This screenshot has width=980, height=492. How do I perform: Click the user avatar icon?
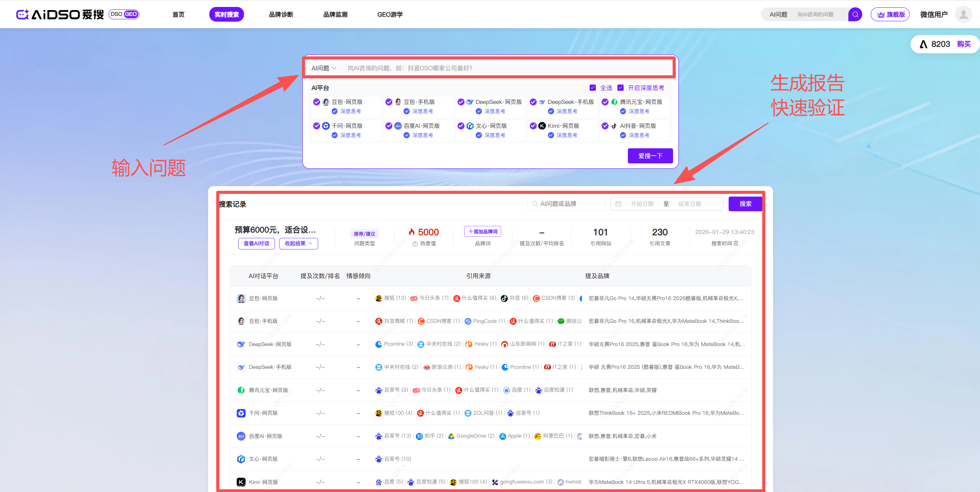coord(963,14)
